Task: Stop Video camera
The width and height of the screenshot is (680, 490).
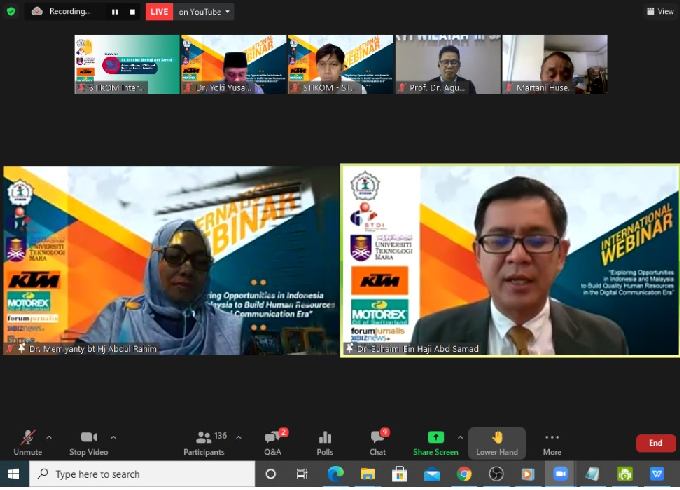Action: [89, 442]
